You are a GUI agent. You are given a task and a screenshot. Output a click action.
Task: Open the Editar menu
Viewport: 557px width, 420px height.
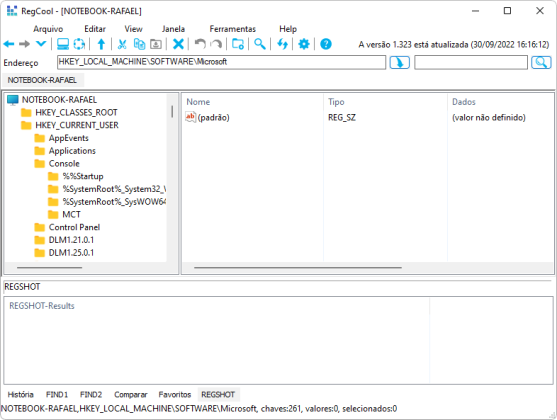tap(95, 29)
